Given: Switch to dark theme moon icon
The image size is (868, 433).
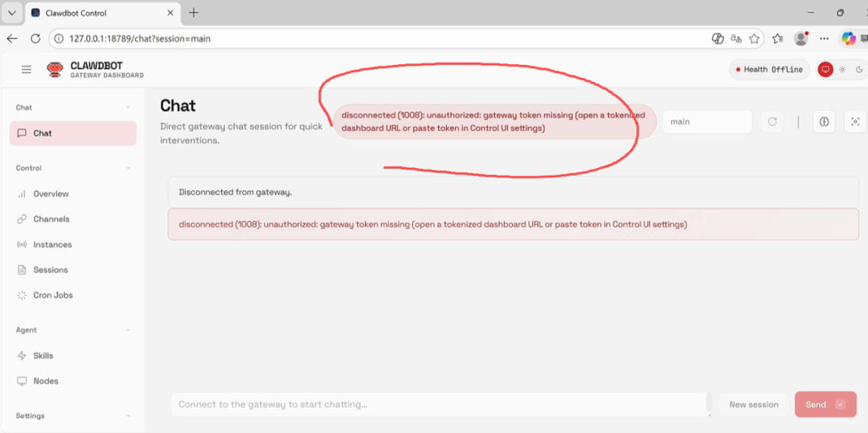Looking at the screenshot, I should (859, 69).
